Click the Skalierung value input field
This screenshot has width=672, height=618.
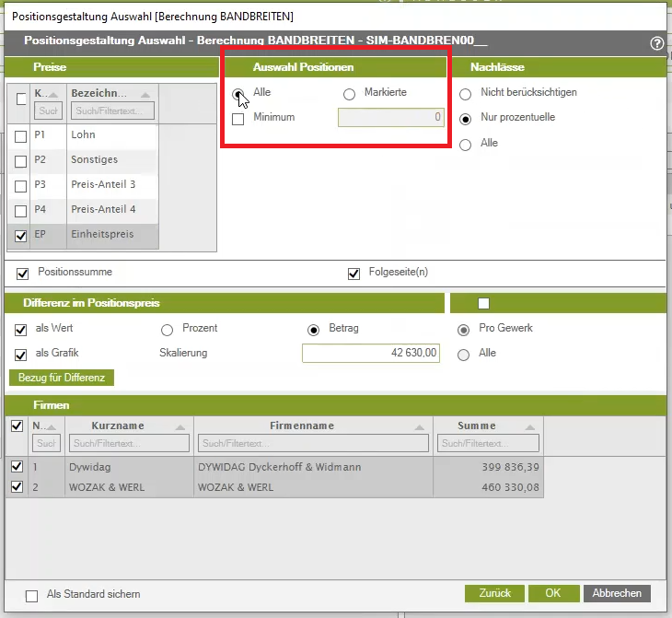(373, 354)
